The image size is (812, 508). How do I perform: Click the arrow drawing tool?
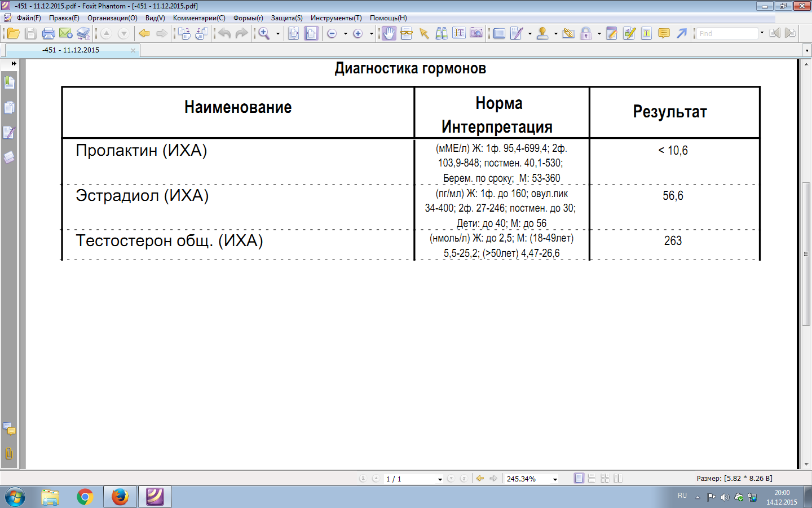click(x=682, y=34)
